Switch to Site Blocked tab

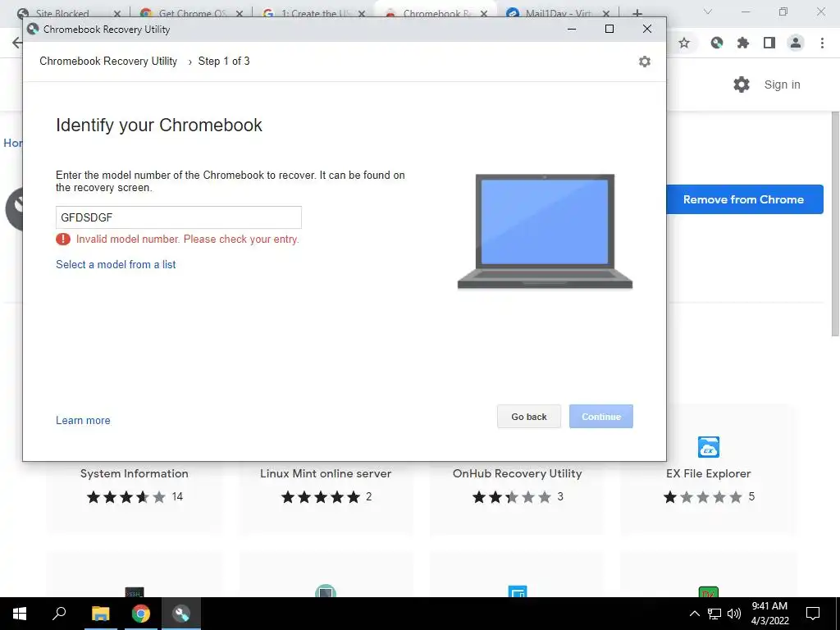(62, 14)
